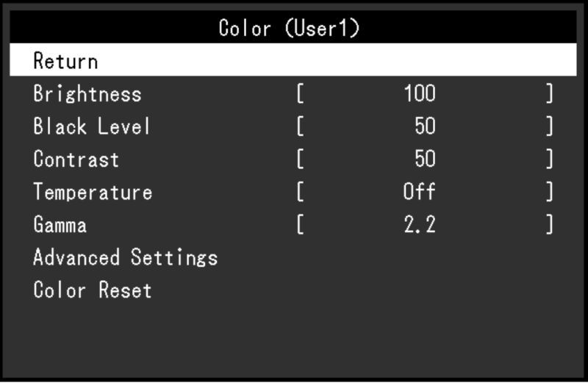
Task: Click the right bracket in the Temperature row
Action: click(549, 192)
